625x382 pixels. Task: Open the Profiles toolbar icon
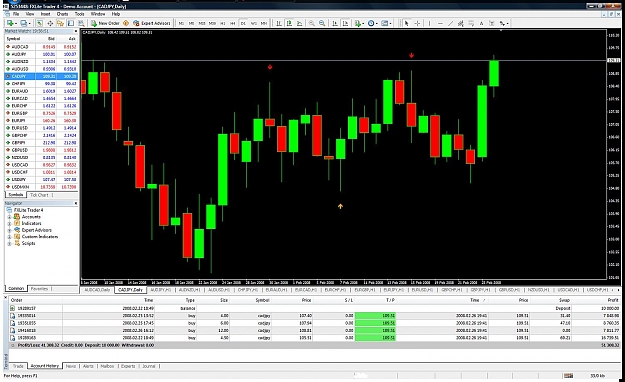click(25, 23)
